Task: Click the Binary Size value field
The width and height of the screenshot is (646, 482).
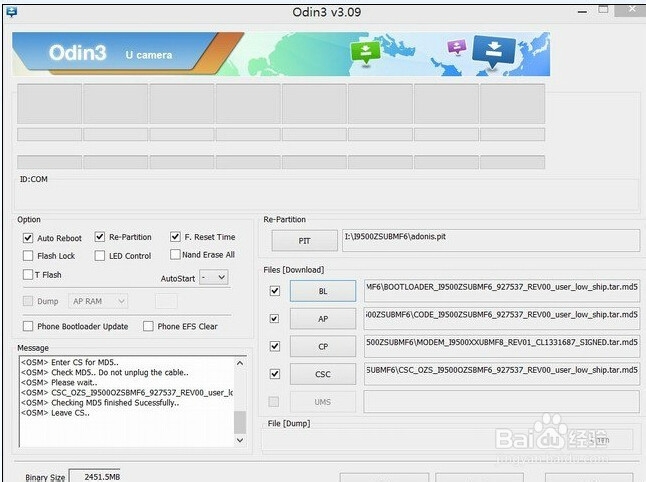Action: click(x=95, y=476)
